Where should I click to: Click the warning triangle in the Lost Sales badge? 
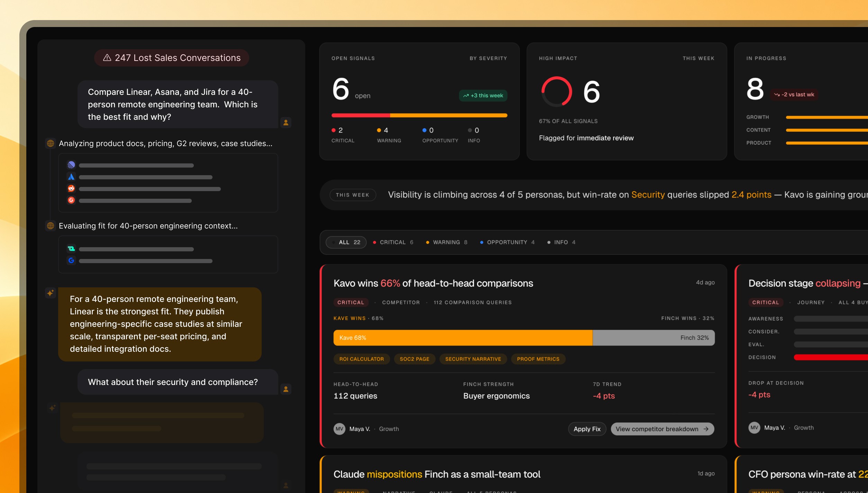point(107,57)
